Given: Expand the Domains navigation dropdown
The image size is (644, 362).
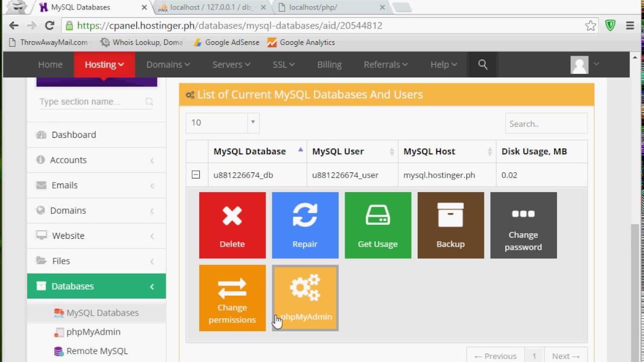Looking at the screenshot, I should (x=168, y=64).
